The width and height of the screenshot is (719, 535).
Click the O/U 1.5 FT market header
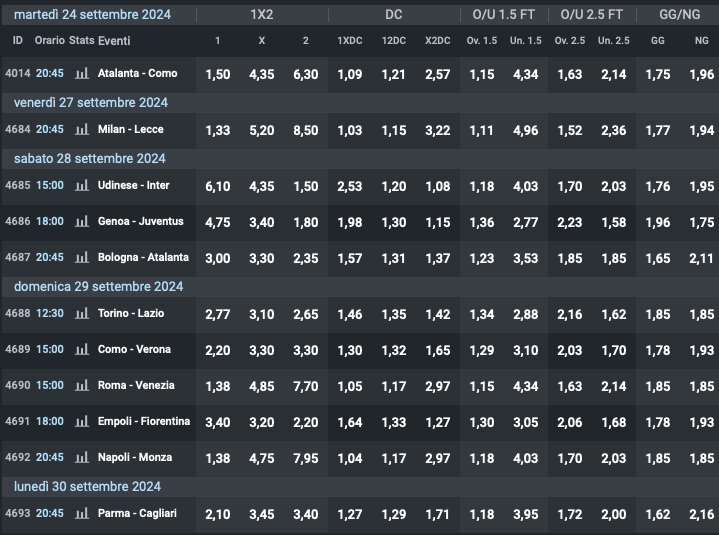click(x=504, y=15)
